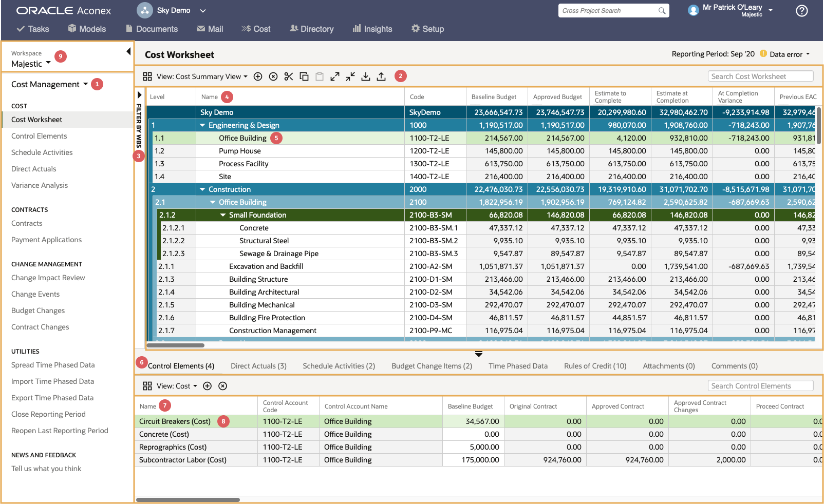
Task: Click the user avatar icon
Action: point(694,10)
